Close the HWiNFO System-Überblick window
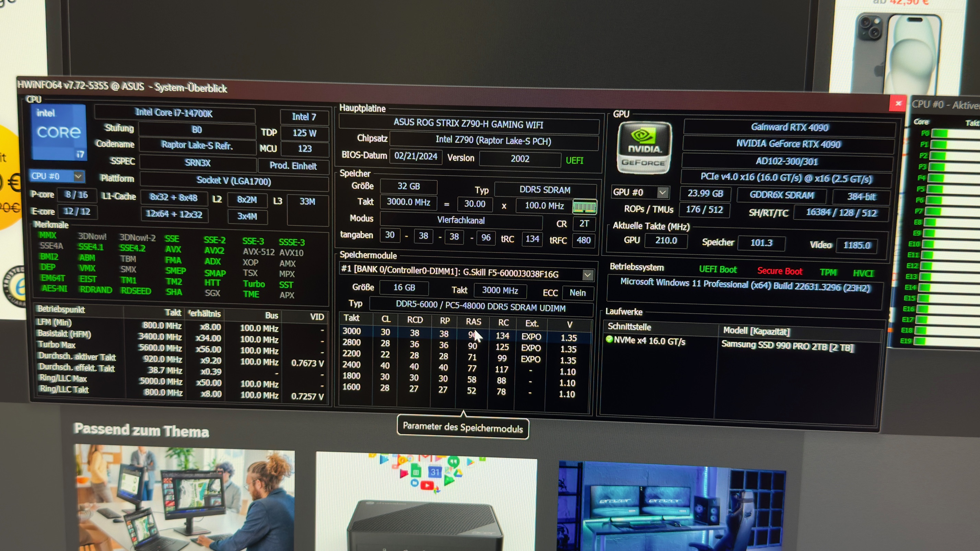Image resolution: width=980 pixels, height=551 pixels. click(898, 103)
